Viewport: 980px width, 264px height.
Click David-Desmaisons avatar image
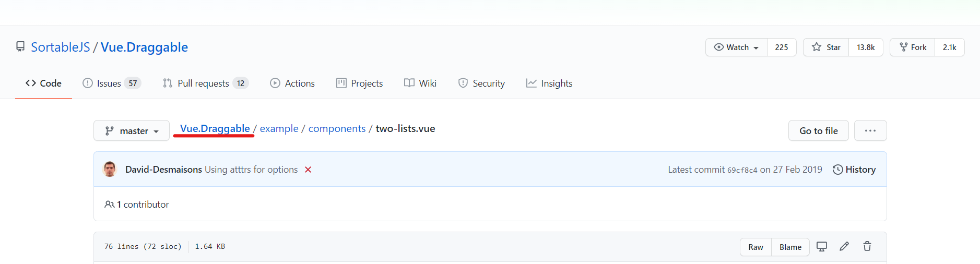[x=110, y=169]
